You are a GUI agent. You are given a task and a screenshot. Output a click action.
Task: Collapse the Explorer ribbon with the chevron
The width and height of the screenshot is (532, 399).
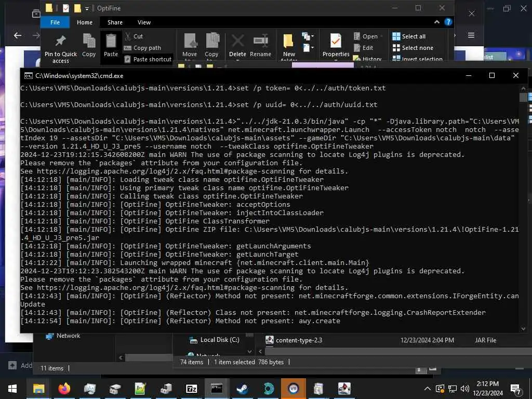pyautogui.click(x=436, y=22)
